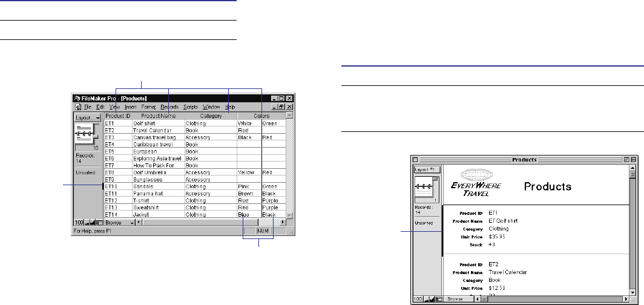This screenshot has width=644, height=305.
Task: Toggle the status area control in FileMaker Pro window
Action: click(99, 223)
